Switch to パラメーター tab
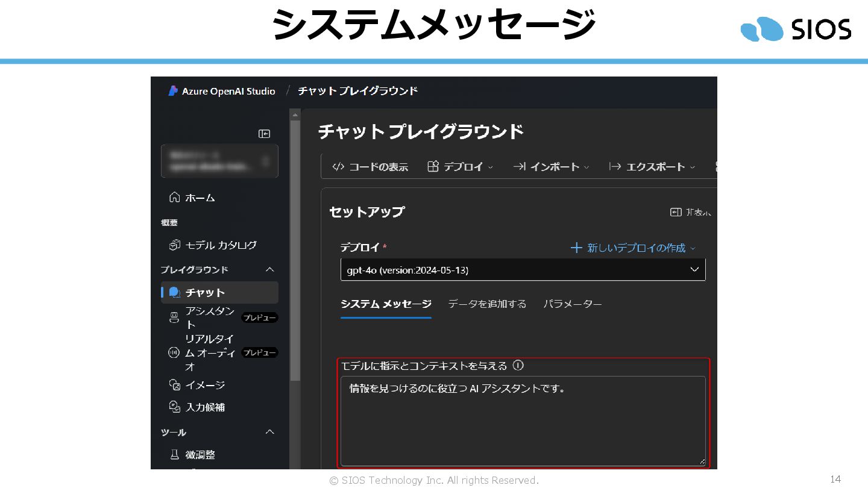The image size is (868, 488). click(x=572, y=304)
